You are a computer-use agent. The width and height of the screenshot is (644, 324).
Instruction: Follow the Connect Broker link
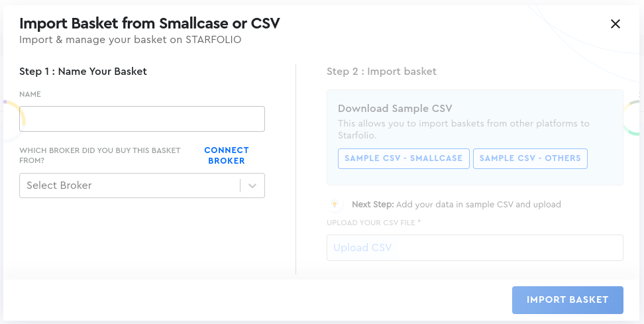tap(227, 156)
